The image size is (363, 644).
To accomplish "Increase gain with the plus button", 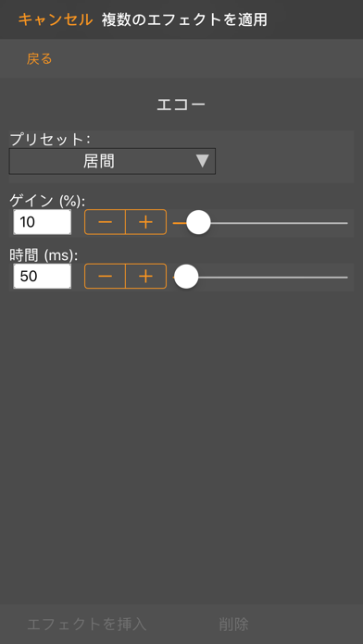I will [146, 222].
